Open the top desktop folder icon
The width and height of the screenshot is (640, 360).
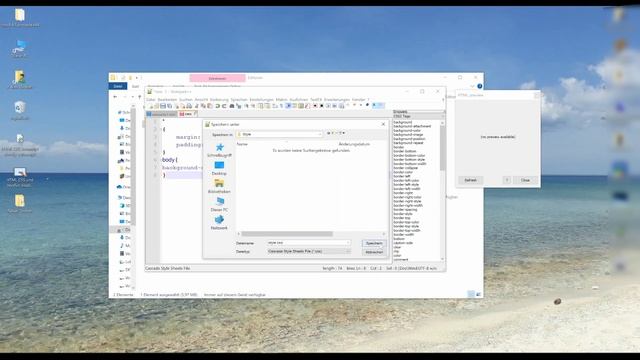tap(20, 18)
